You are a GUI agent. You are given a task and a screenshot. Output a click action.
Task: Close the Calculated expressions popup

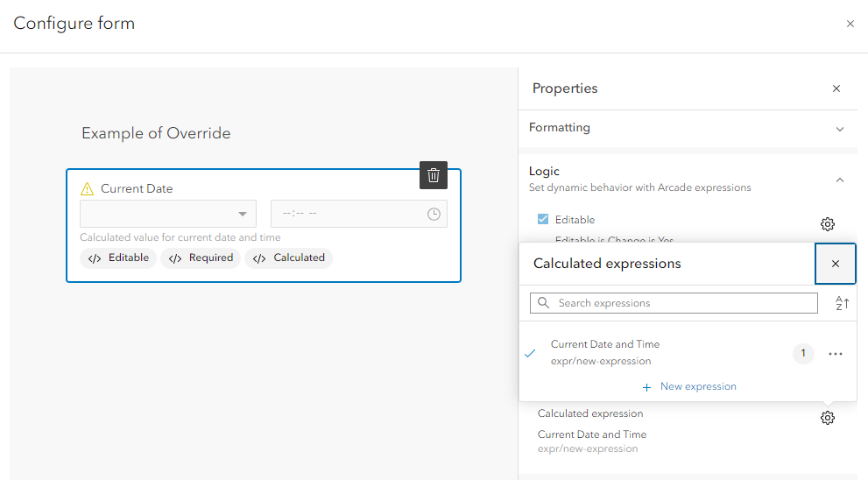pyautogui.click(x=836, y=264)
